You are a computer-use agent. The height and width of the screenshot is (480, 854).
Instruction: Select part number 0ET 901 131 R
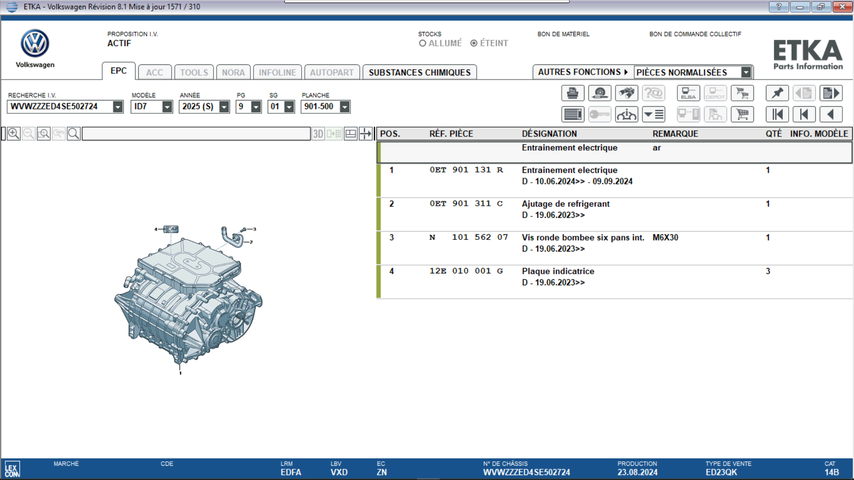466,170
